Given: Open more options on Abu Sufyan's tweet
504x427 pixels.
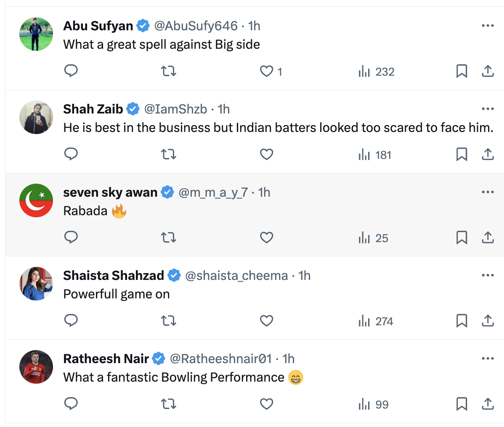Looking at the screenshot, I should tap(488, 26).
